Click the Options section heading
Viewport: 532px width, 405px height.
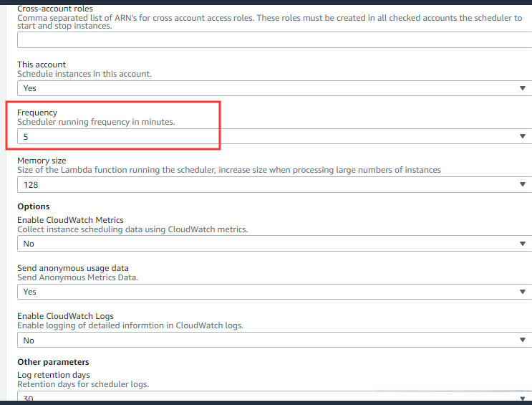(x=33, y=206)
